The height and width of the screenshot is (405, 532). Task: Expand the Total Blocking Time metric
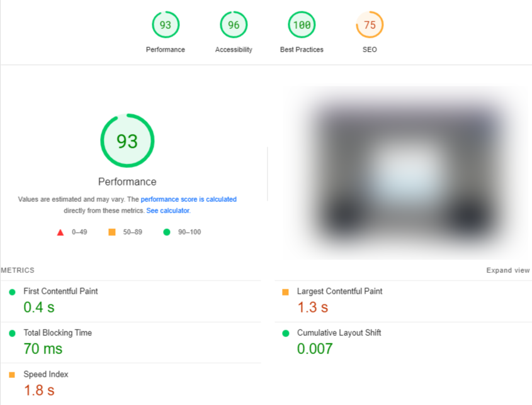57,333
